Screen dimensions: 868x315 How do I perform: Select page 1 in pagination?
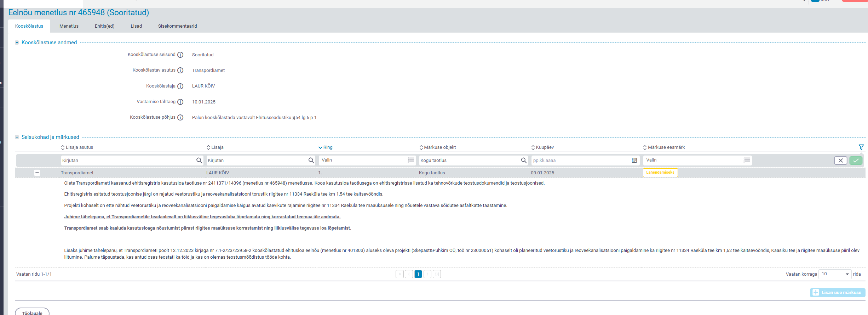[418, 274]
